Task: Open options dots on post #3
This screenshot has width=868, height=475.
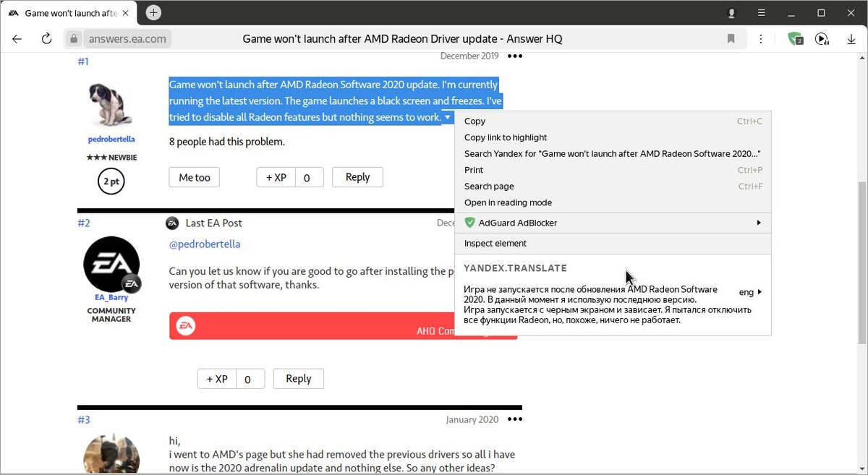Action: click(514, 419)
